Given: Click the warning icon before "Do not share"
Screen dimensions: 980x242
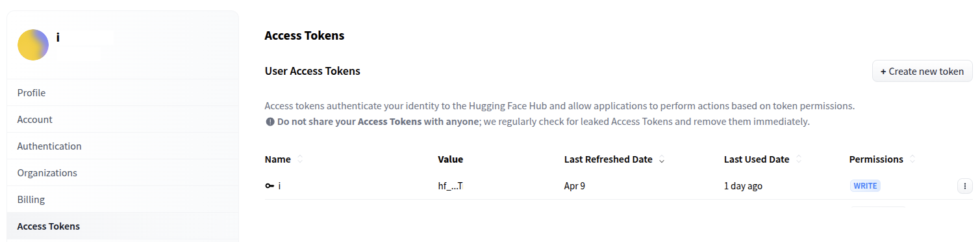Looking at the screenshot, I should 270,122.
